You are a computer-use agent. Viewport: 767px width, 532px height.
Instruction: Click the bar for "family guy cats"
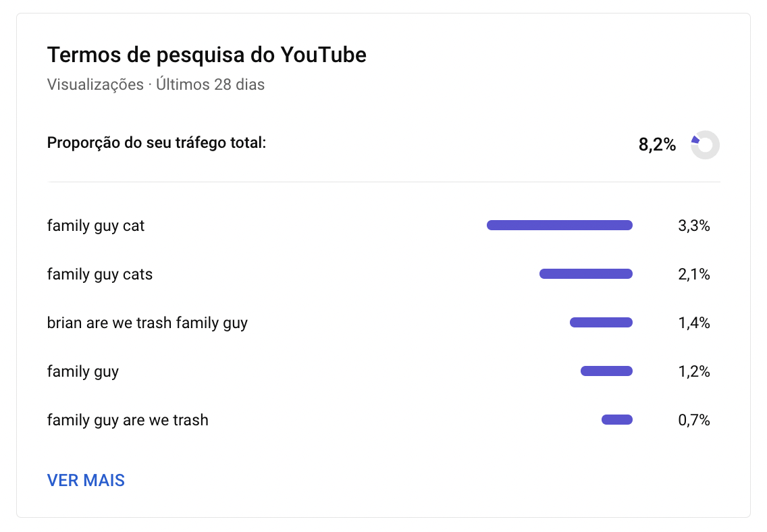[585, 274]
